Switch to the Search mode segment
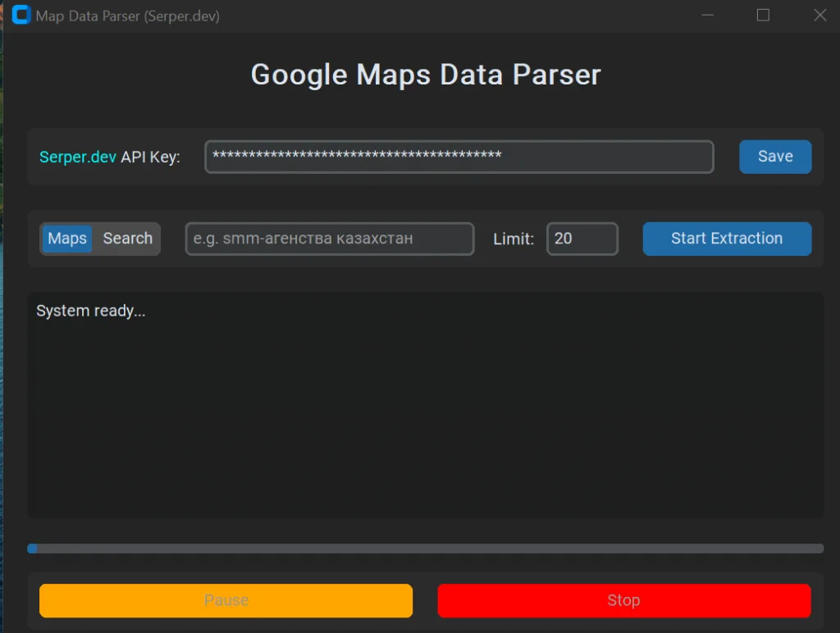840x633 pixels. (127, 239)
